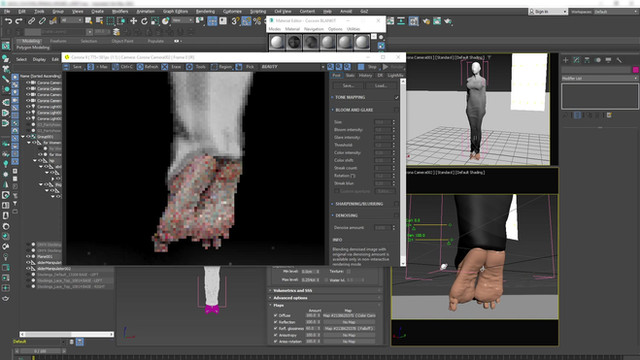Open the Display tab in command panel
Viewport: 640px width, 360px height.
click(608, 60)
